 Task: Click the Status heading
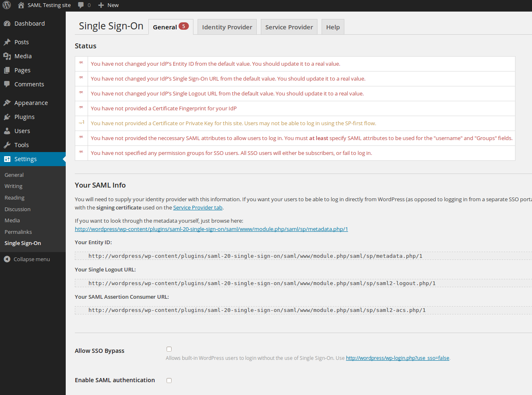tap(86, 46)
